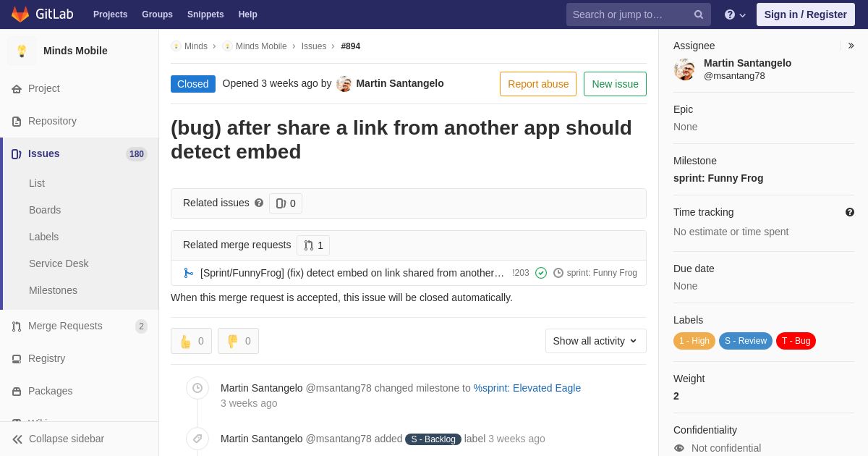Open the Labels submenu item
Screen dimensions: 868x456
(x=43, y=237)
